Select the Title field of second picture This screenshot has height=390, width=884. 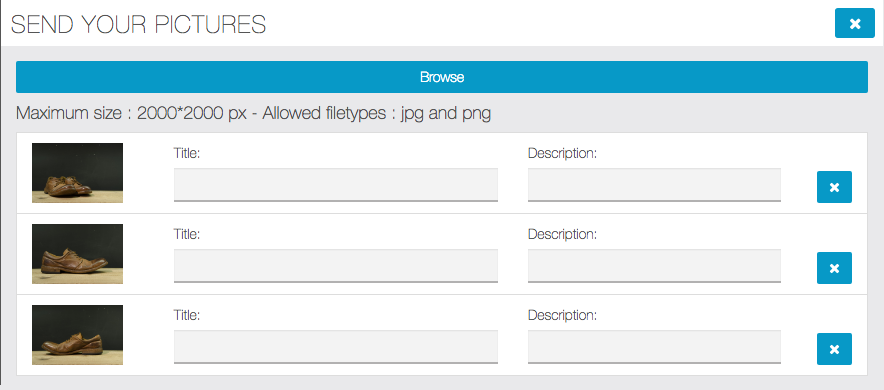[335, 265]
